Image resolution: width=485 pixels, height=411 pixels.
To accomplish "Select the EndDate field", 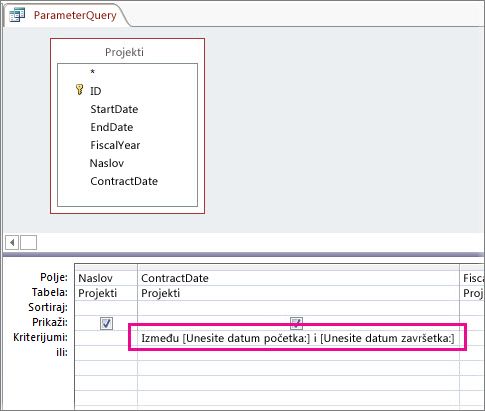I will click(112, 127).
